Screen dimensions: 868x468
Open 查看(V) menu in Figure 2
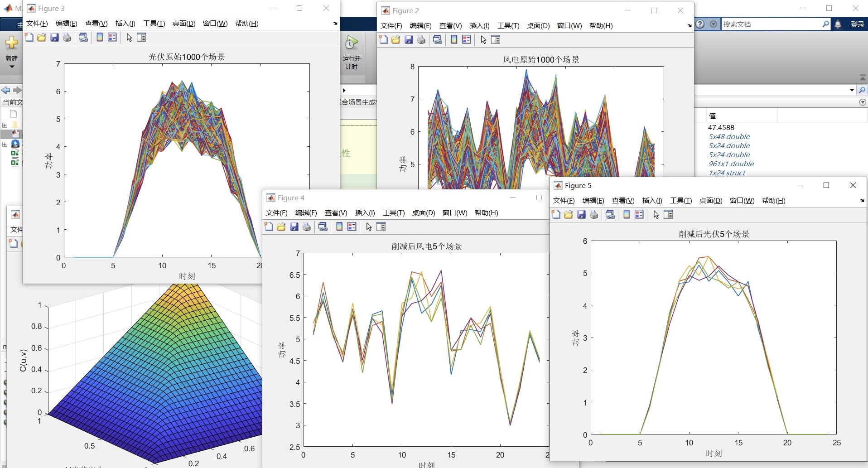tap(450, 26)
